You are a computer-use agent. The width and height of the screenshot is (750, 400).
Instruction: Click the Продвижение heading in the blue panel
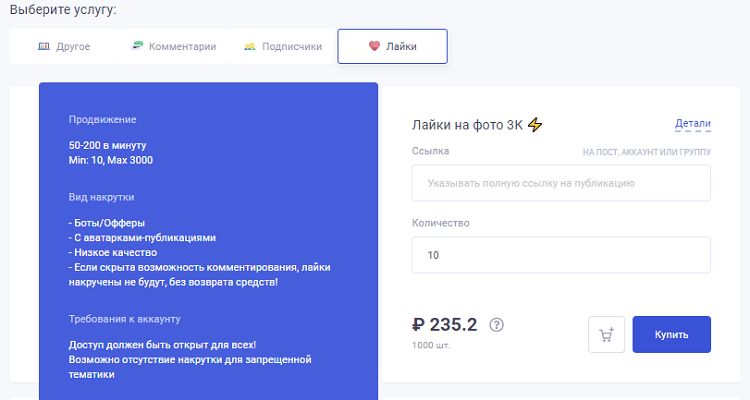[x=102, y=120]
